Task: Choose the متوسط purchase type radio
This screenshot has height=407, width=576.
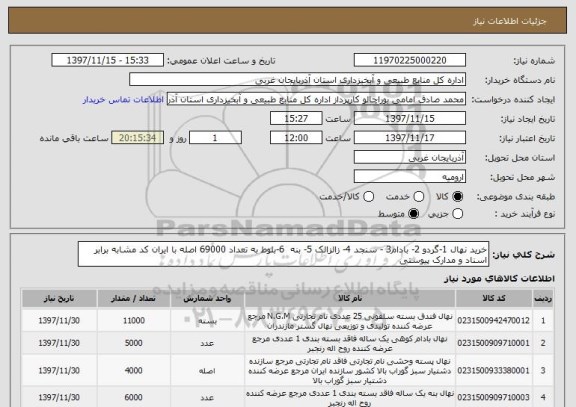Action: click(x=413, y=213)
